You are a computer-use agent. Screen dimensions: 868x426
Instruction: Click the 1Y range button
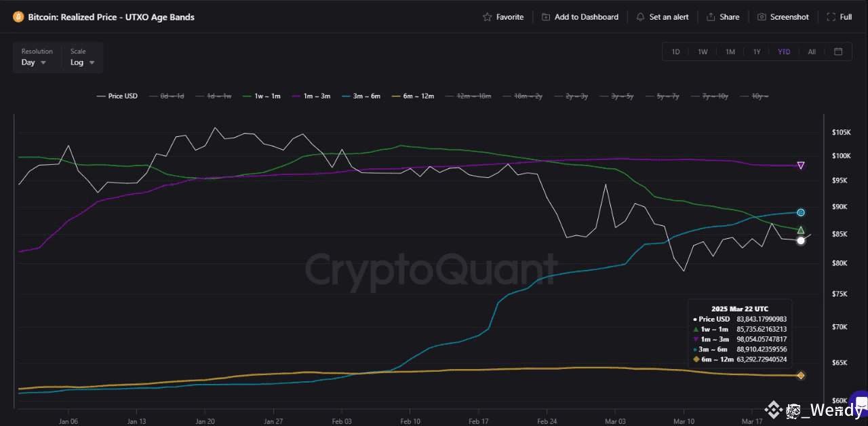[757, 51]
